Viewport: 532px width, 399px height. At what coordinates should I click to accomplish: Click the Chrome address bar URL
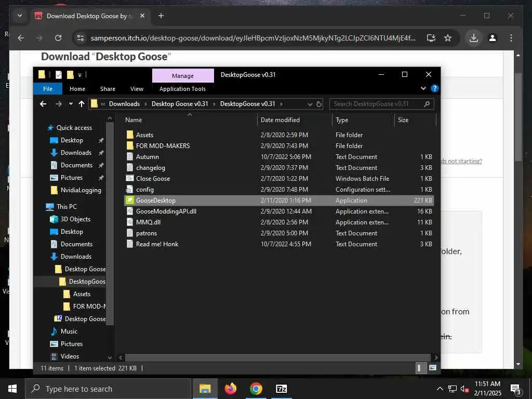click(253, 37)
